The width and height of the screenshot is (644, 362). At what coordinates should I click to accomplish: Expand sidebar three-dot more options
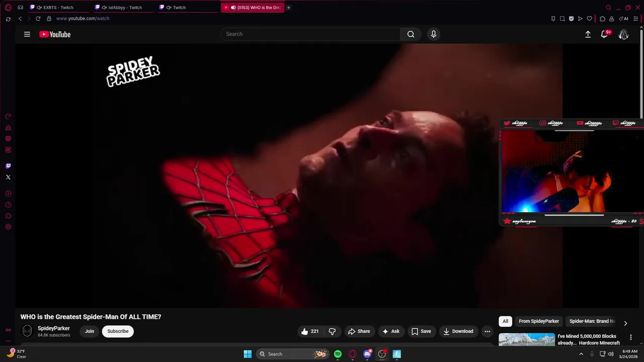(x=8, y=341)
